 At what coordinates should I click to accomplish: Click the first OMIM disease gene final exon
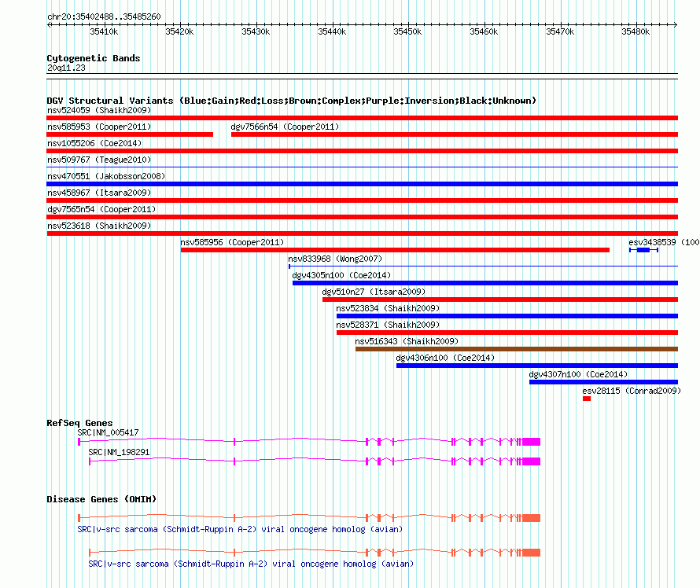coord(531,518)
